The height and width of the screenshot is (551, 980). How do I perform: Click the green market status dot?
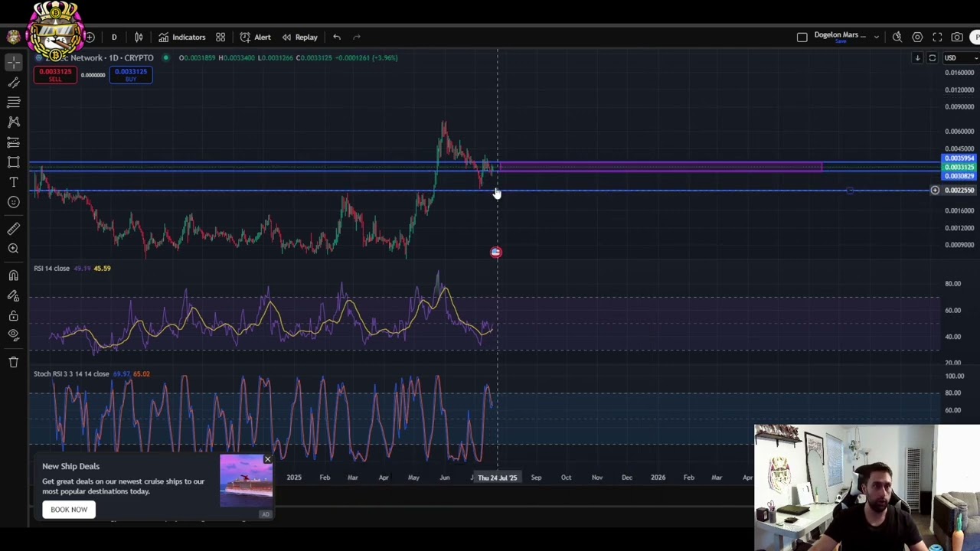tap(165, 57)
